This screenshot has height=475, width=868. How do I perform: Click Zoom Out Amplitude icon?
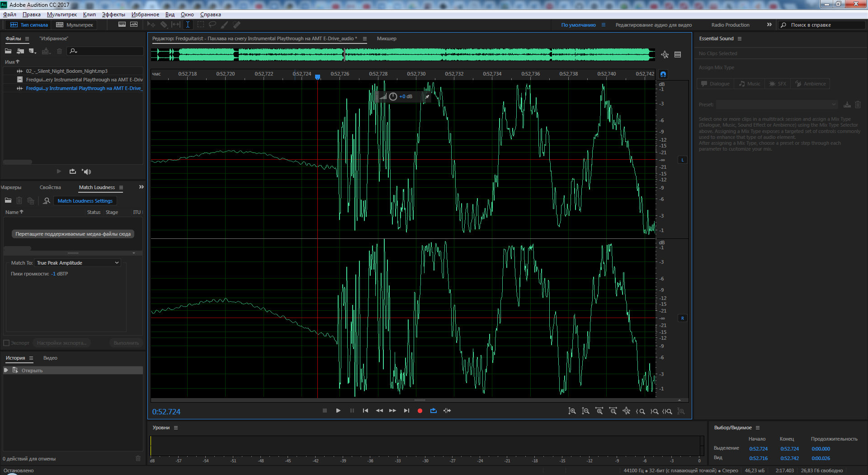pyautogui.click(x=585, y=411)
